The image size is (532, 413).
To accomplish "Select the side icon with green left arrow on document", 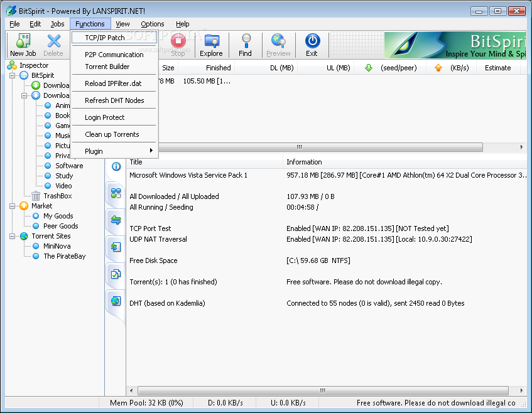I will point(116,247).
